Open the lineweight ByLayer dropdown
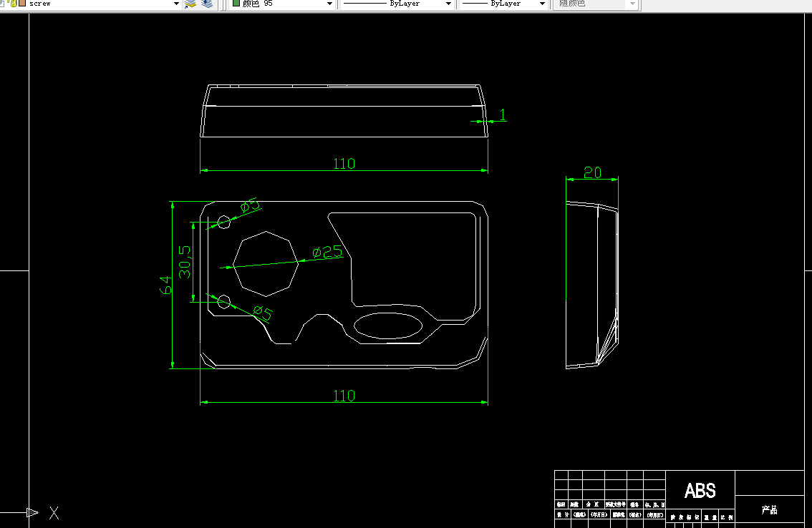812x528 pixels. coord(542,4)
